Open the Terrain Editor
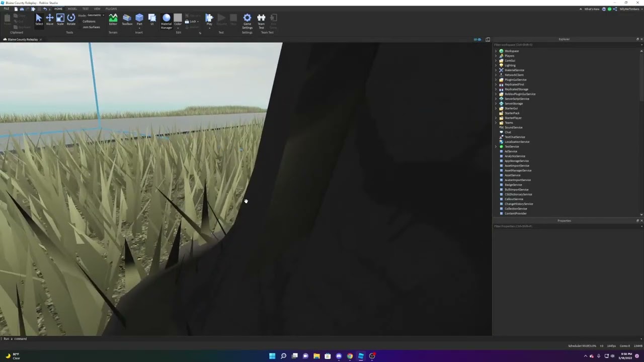644x362 pixels. (x=113, y=20)
